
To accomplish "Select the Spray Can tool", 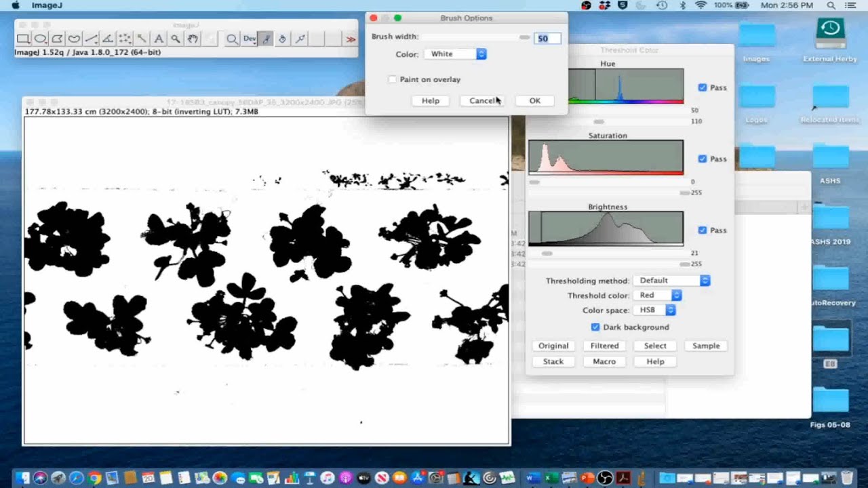I will (300, 39).
